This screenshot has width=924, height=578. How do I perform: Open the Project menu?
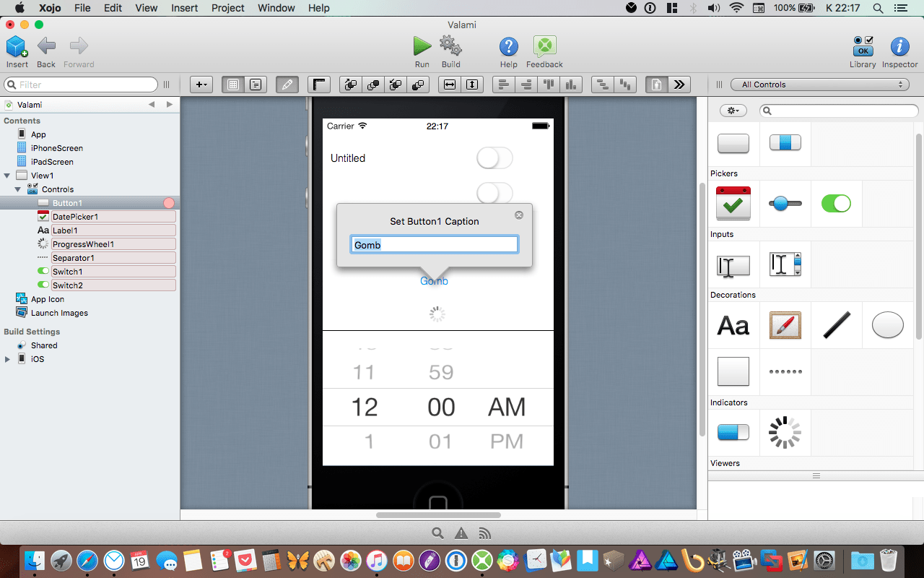(x=227, y=8)
